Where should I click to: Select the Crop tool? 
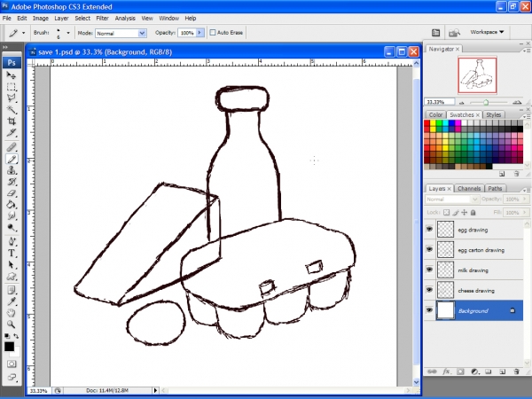12,121
